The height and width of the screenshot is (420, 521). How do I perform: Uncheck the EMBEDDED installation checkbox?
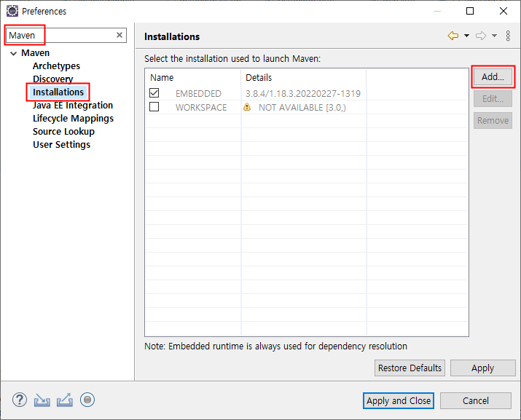[x=154, y=93]
